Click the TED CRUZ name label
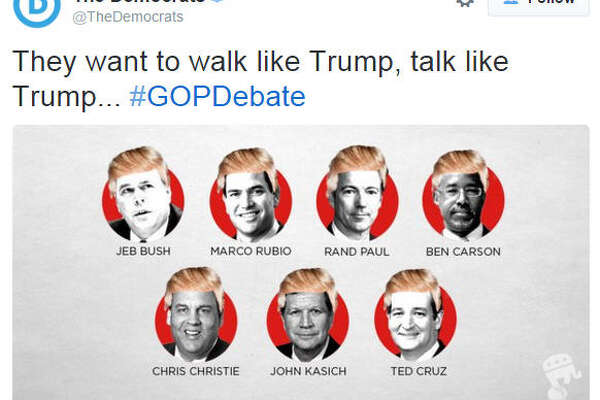600x400 pixels. (x=419, y=371)
